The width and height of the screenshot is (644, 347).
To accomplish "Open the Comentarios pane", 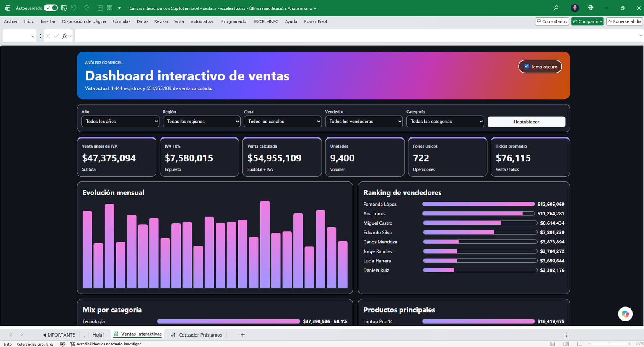I will coord(552,21).
